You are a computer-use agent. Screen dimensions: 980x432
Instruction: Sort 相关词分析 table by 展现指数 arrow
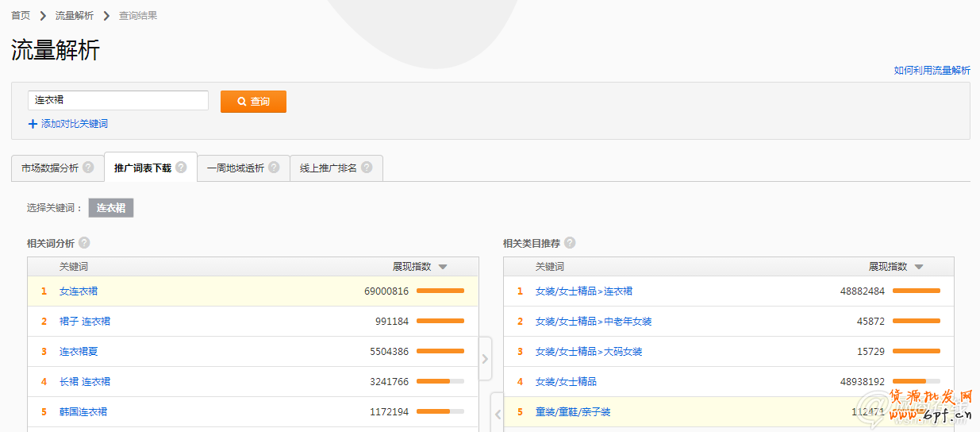443,267
